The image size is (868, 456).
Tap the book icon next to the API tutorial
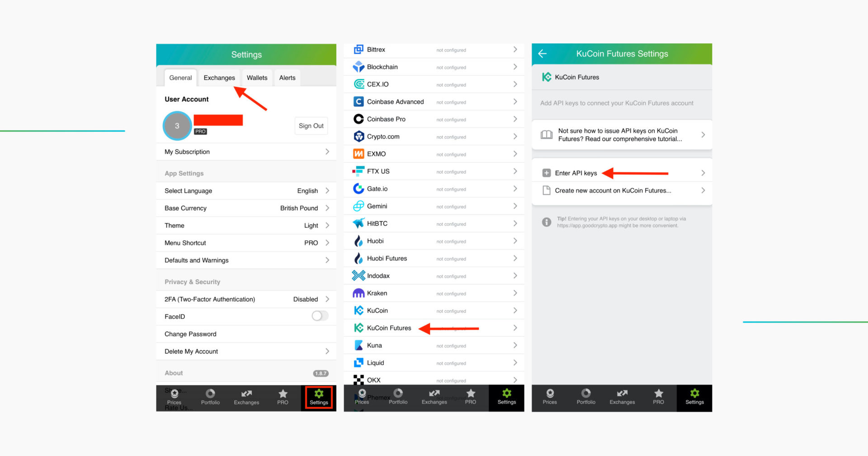point(547,135)
